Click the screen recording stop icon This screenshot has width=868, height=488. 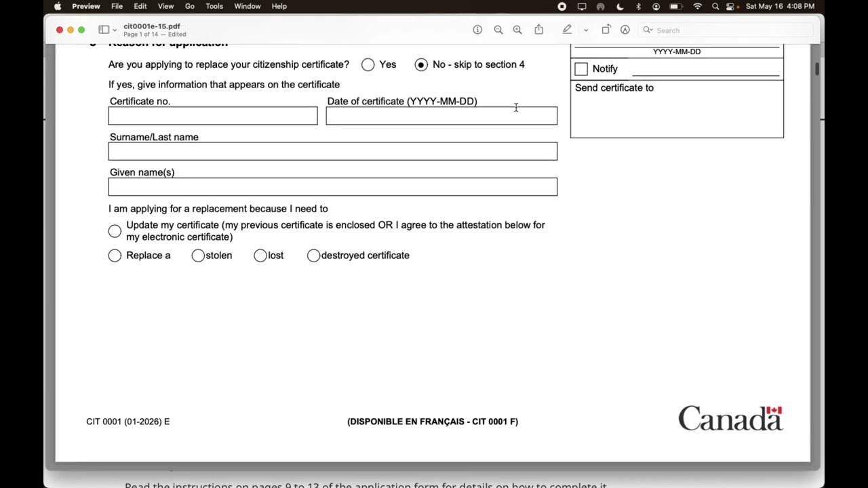point(562,6)
